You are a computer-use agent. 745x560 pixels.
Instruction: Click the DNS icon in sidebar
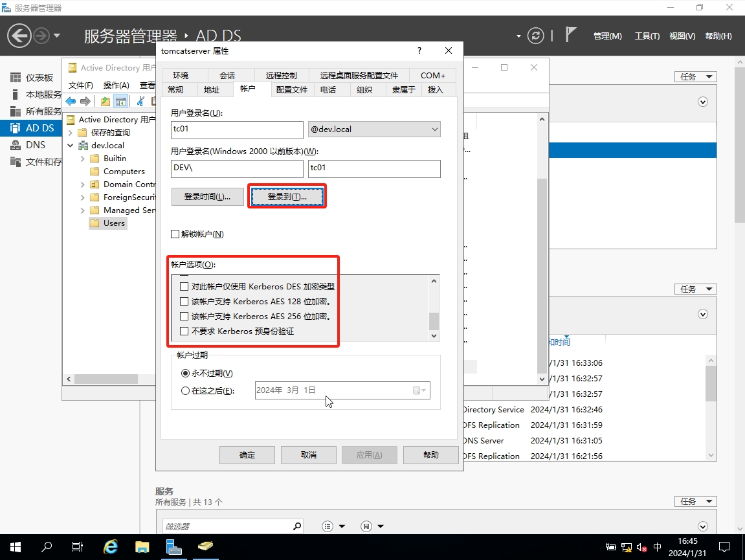coord(15,145)
